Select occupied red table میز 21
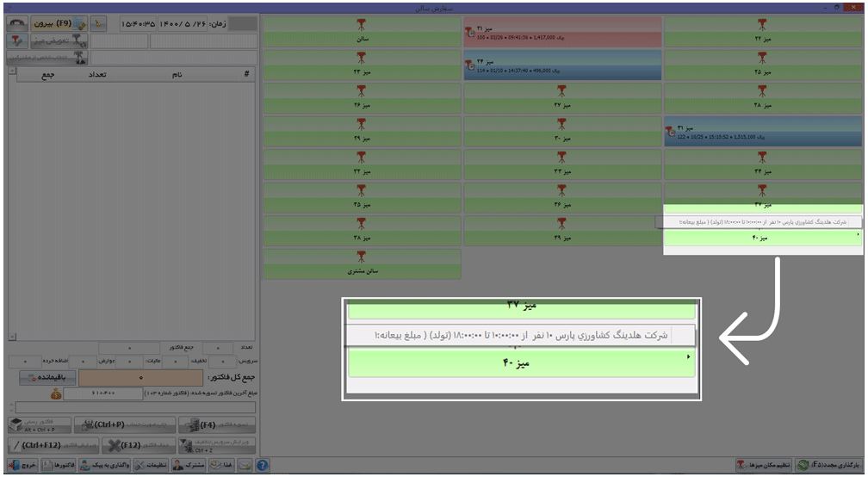Screen dimensions: 868x477 point(562,32)
